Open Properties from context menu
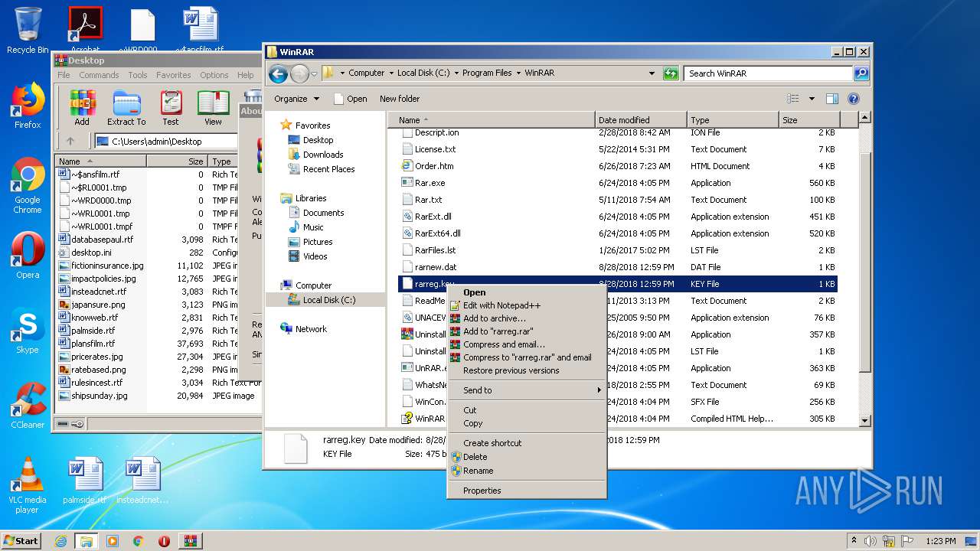 tap(527, 491)
